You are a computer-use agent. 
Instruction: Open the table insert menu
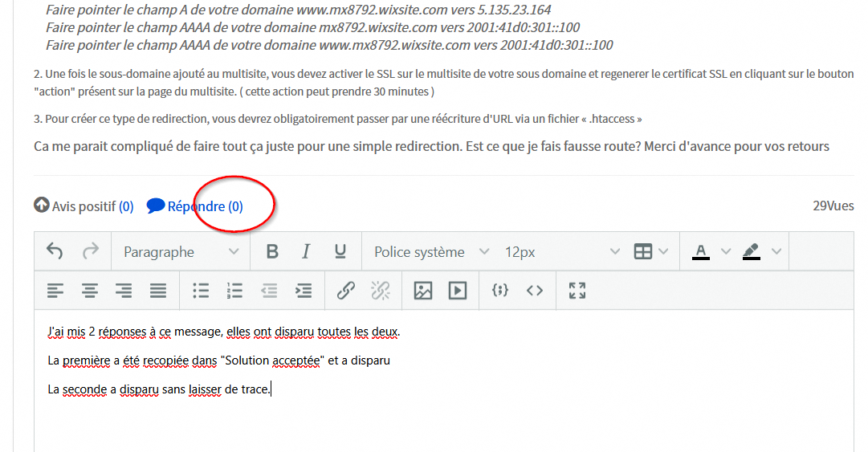coord(650,251)
